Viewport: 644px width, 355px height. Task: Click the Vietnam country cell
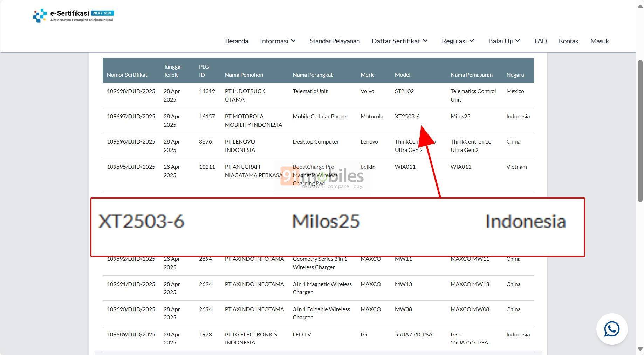click(516, 167)
